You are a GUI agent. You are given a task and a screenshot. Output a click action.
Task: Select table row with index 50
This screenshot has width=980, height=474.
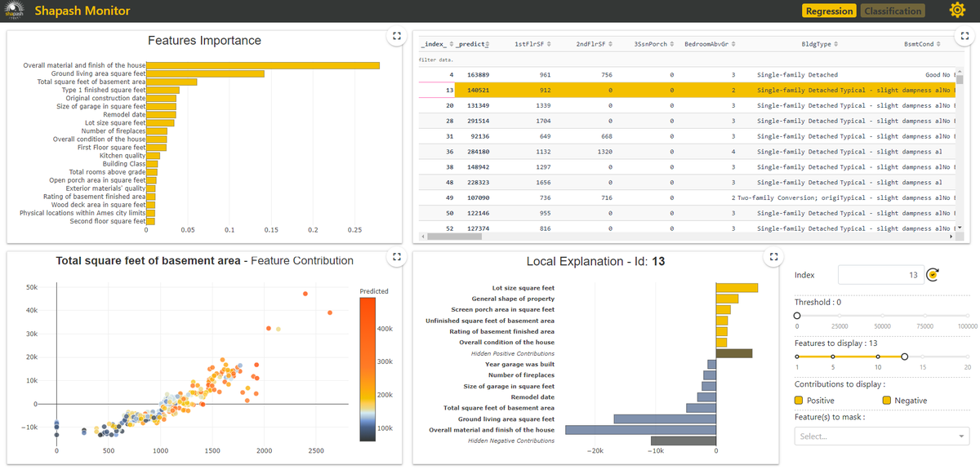tap(688, 213)
